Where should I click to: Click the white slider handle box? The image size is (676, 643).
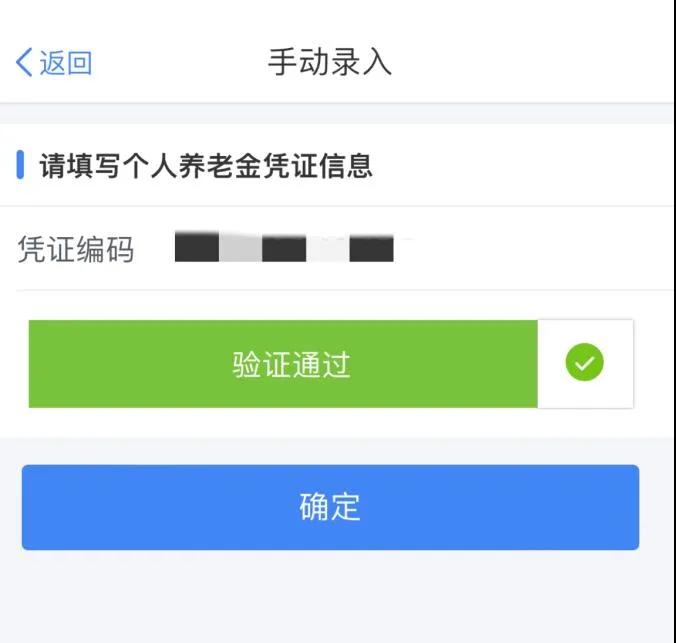click(585, 364)
